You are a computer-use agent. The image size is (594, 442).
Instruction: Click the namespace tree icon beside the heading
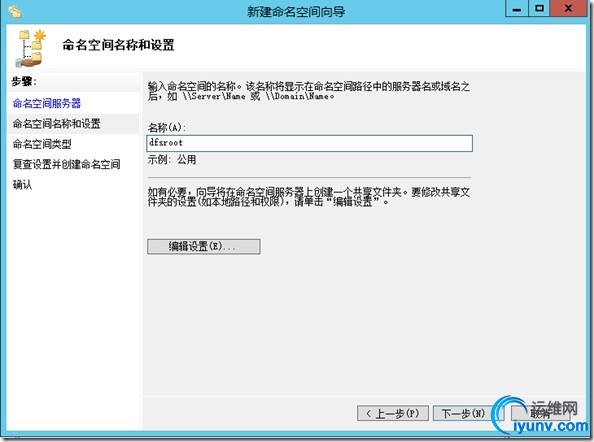pos(31,48)
